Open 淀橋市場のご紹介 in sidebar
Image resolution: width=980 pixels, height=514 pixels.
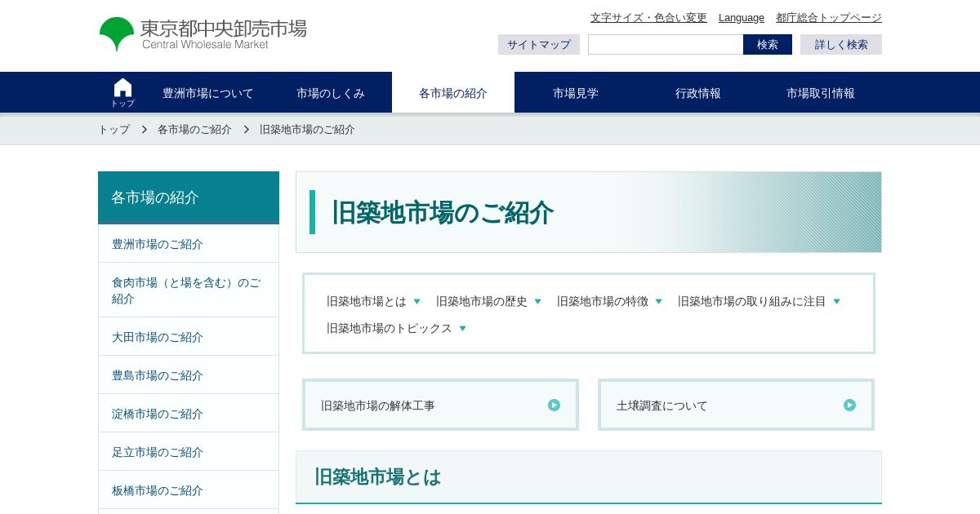(x=189, y=414)
